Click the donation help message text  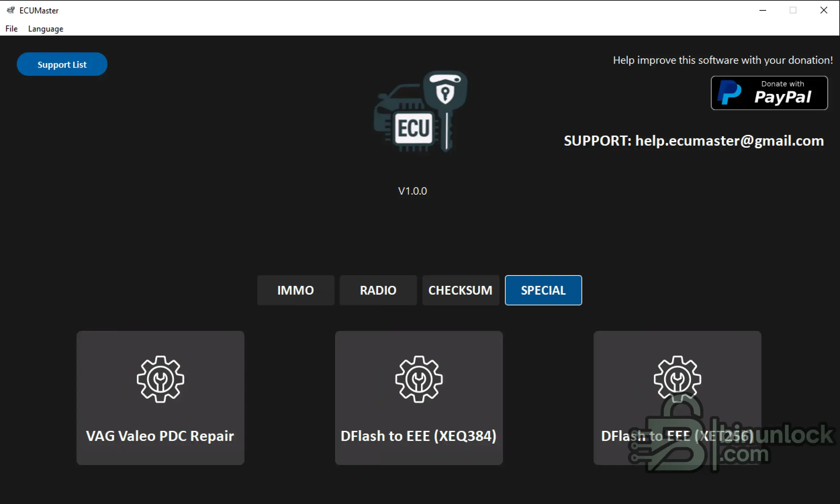(x=723, y=60)
